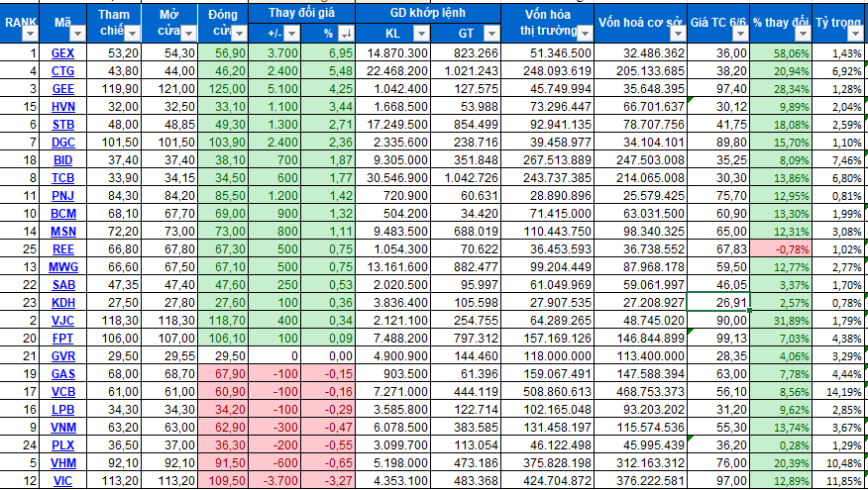Select VIC price change cell -3.700
Image resolution: width=868 pixels, height=490 pixels.
tap(274, 481)
